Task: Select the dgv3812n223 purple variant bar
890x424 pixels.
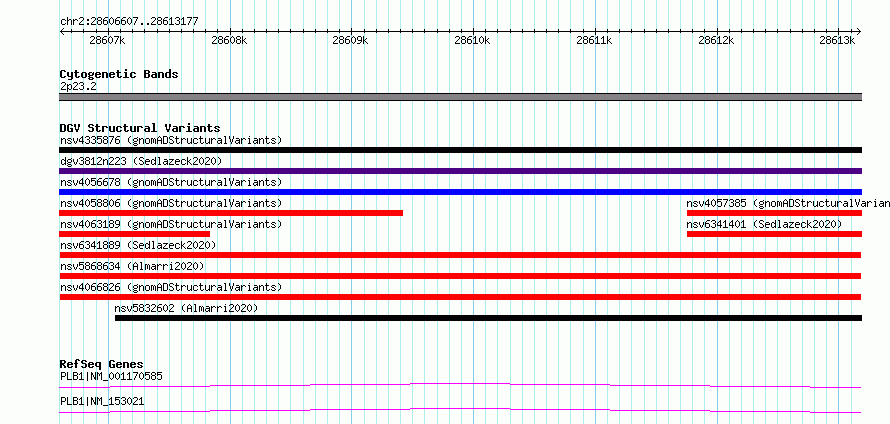Action: click(x=460, y=171)
